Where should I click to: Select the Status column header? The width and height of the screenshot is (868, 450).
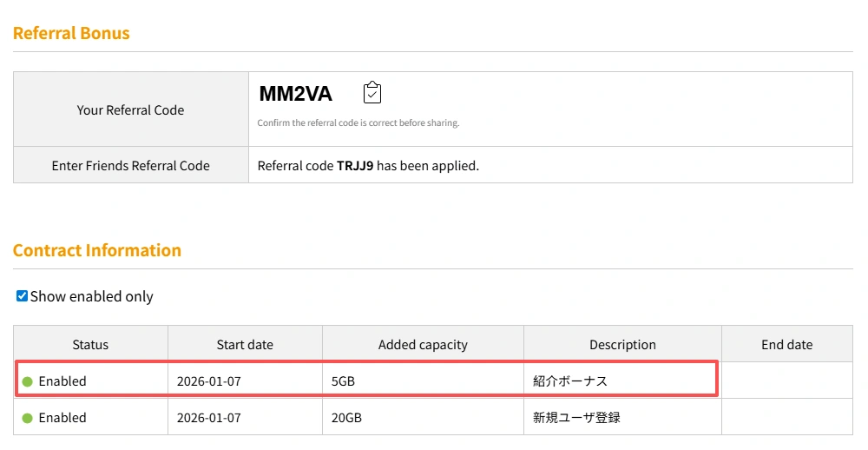point(90,345)
